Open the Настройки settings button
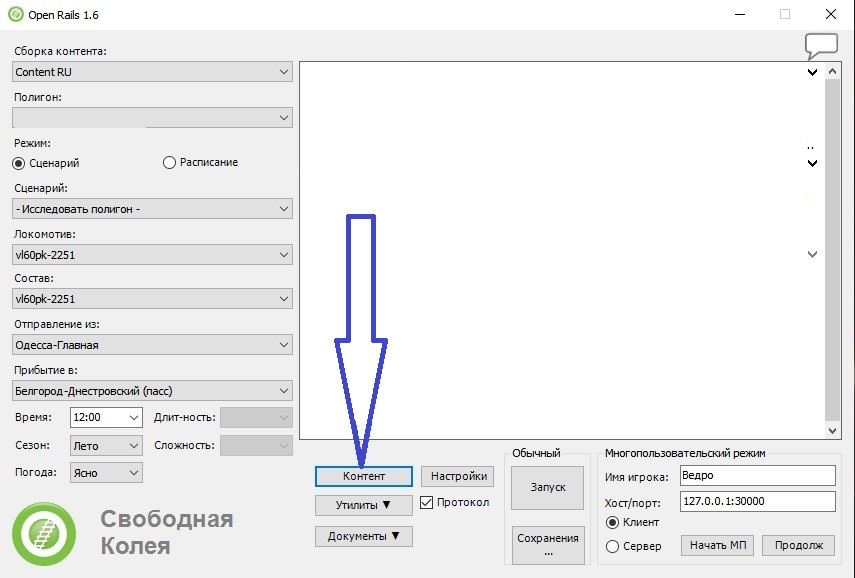Image resolution: width=855 pixels, height=578 pixels. tap(458, 476)
